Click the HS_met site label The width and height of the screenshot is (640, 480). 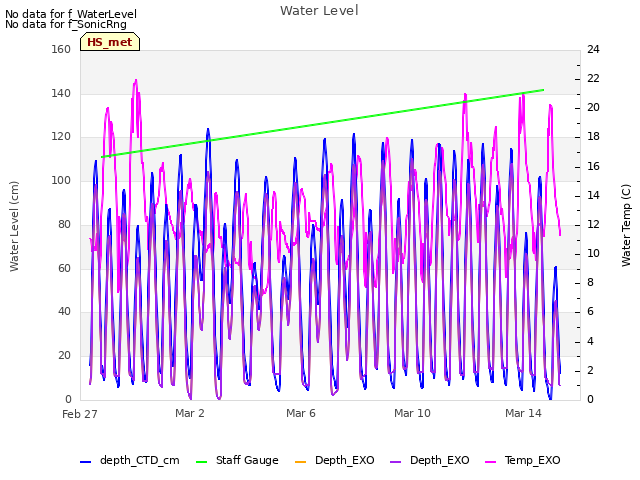click(110, 42)
